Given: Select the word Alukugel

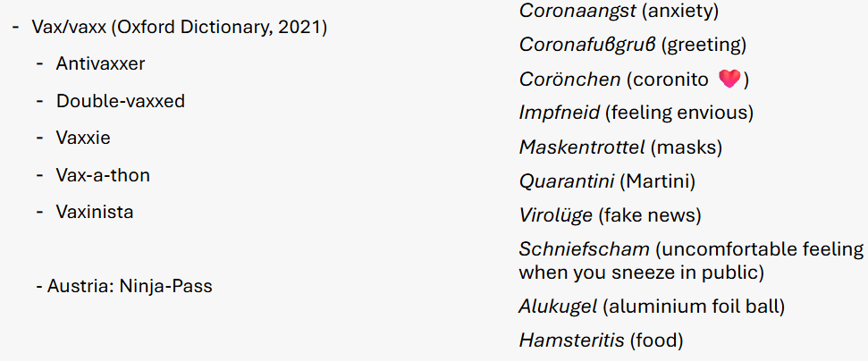Looking at the screenshot, I should (x=557, y=307).
